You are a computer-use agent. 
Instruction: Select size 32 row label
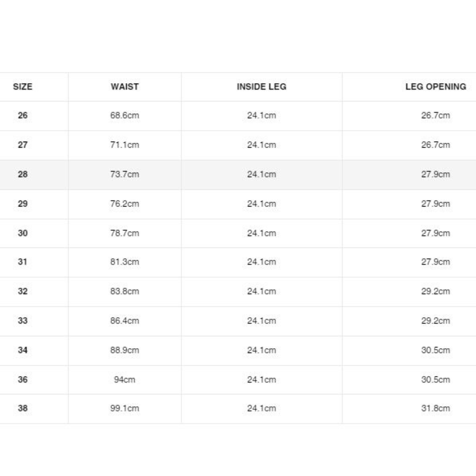point(23,291)
